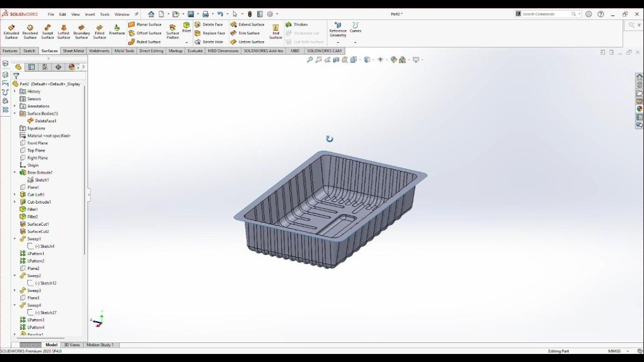The width and height of the screenshot is (644, 362).
Task: Click the feature tree filter icon
Action: click(16, 76)
